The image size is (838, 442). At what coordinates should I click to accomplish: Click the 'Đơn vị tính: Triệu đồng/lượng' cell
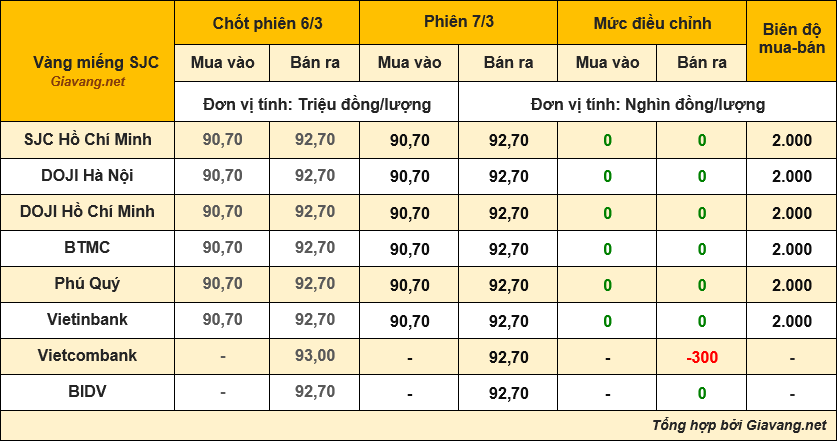pos(317,104)
